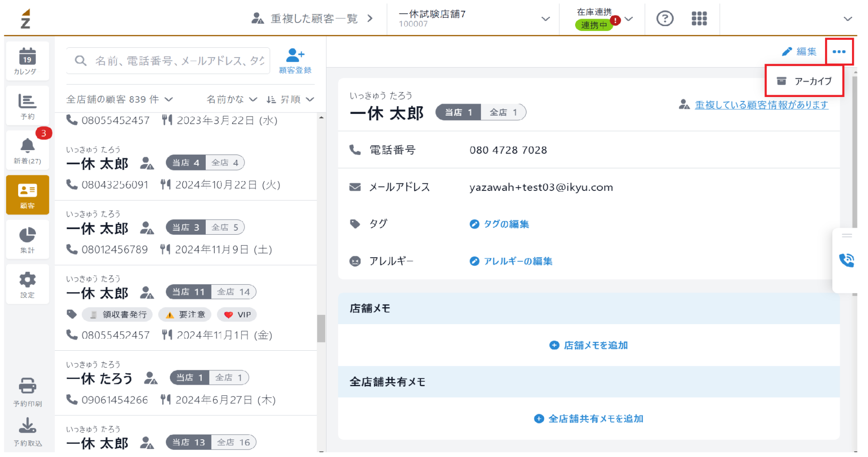Click duplicate icon on 当店 11 customer row
This screenshot has width=868, height=457.
click(147, 293)
